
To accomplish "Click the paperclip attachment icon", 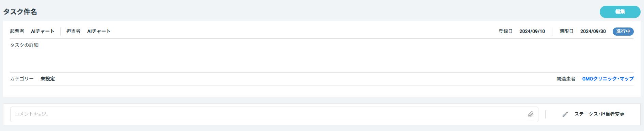I will point(531,114).
